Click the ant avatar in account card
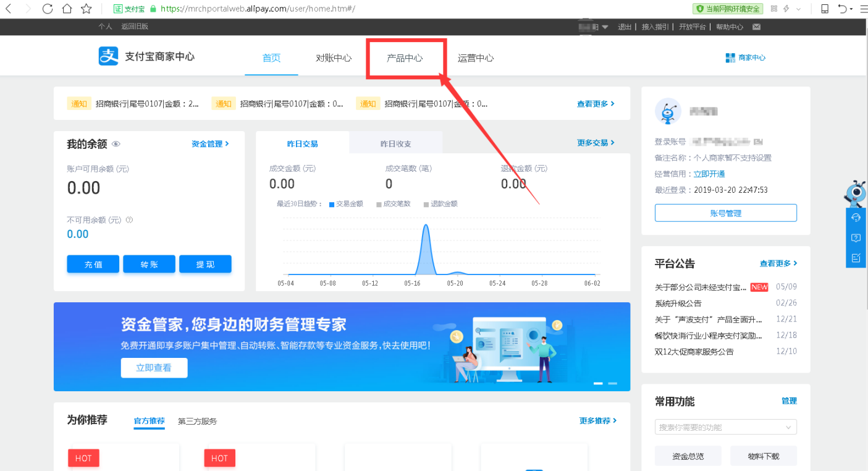The image size is (868, 471). coord(668,111)
